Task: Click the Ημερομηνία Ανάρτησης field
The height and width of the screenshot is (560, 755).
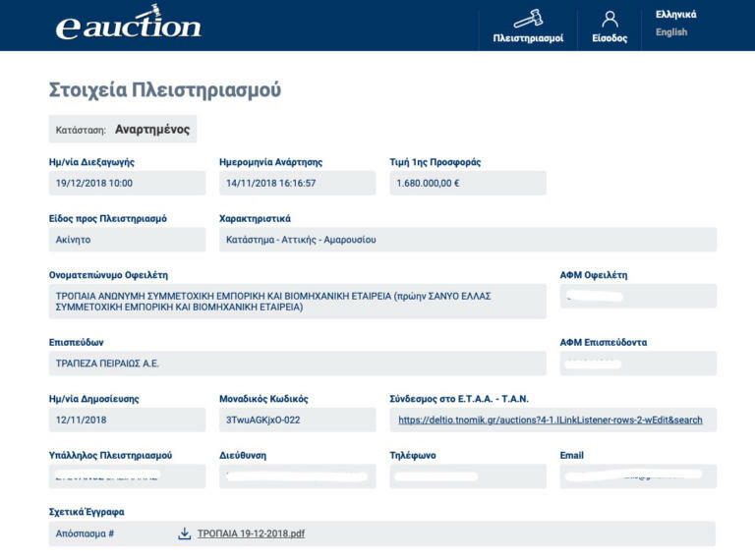Action: pos(297,183)
